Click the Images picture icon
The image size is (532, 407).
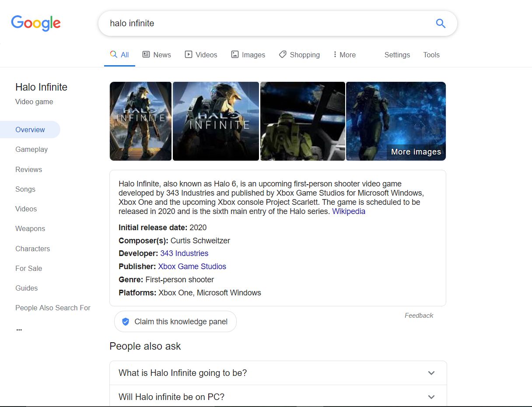point(235,54)
